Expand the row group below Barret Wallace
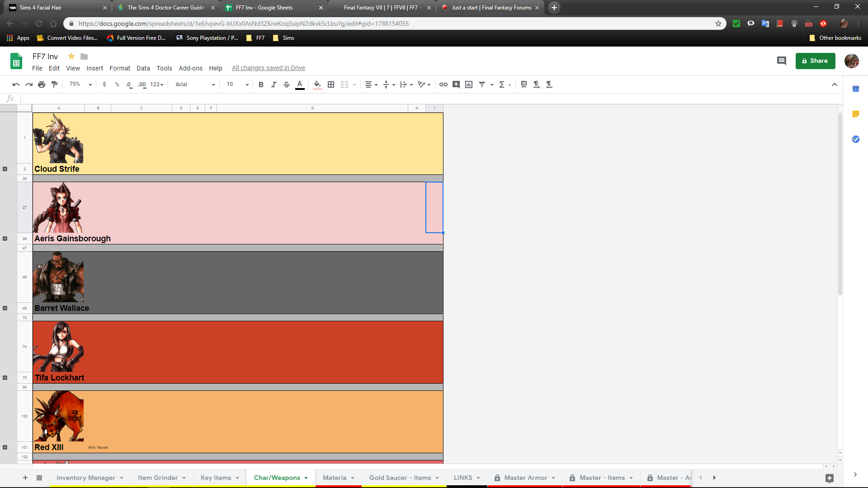This screenshot has width=868, height=488. [5, 308]
